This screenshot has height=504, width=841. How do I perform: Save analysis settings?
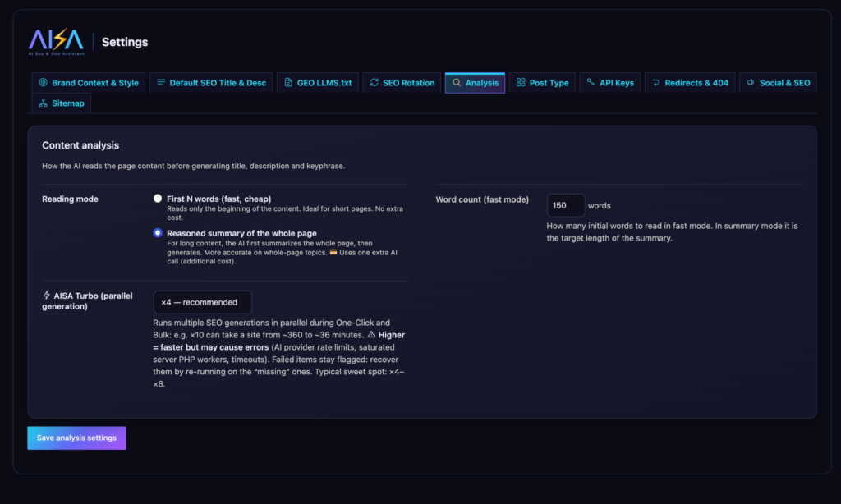[76, 438]
